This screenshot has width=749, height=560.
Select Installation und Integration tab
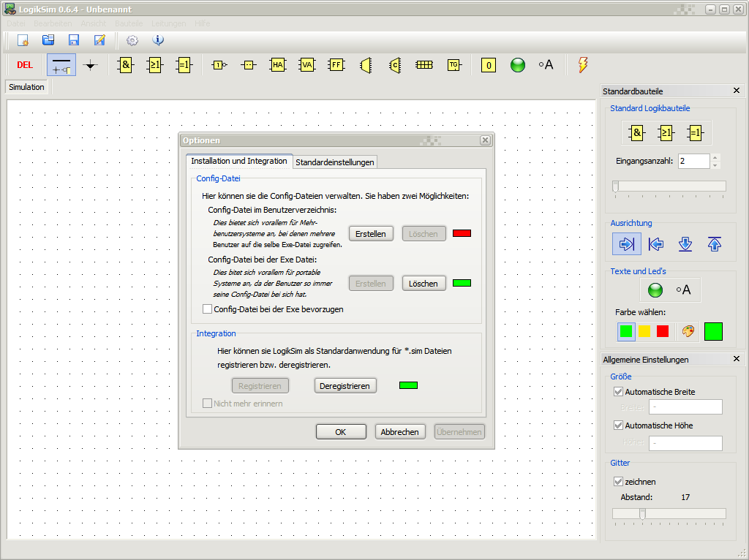tap(239, 161)
